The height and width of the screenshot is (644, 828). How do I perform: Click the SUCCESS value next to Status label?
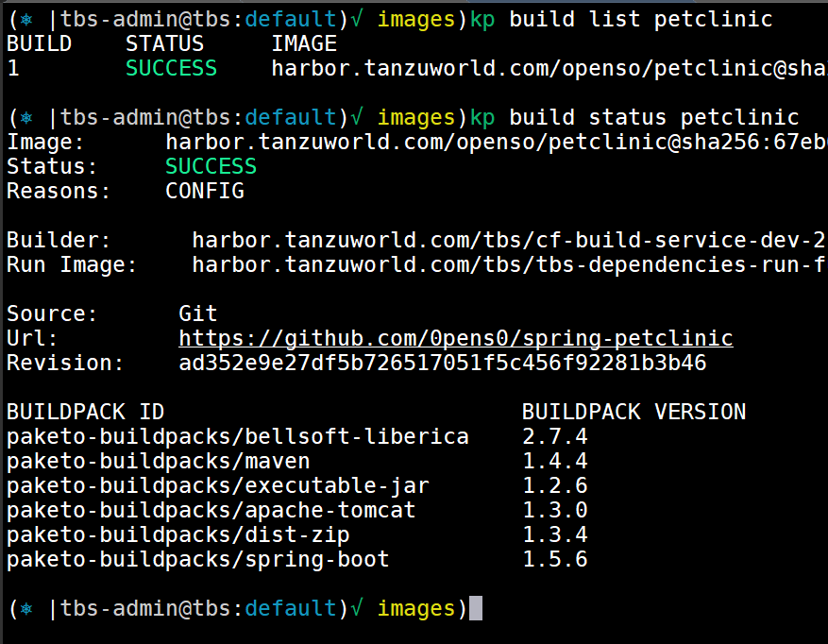pos(211,166)
